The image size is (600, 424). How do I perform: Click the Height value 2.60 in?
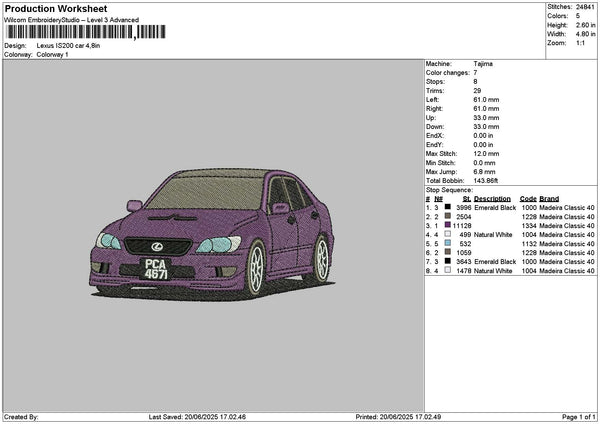tap(585, 25)
